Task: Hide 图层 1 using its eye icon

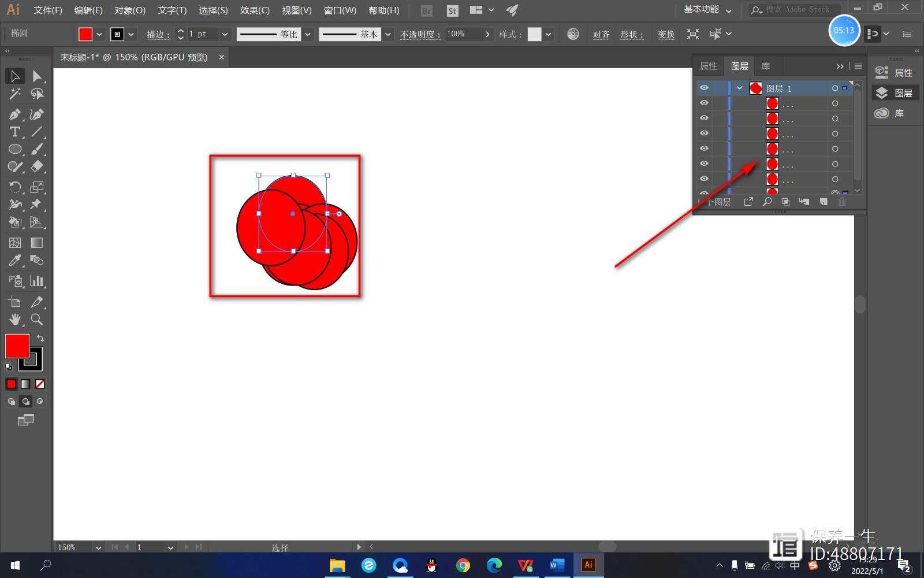Action: coord(704,88)
